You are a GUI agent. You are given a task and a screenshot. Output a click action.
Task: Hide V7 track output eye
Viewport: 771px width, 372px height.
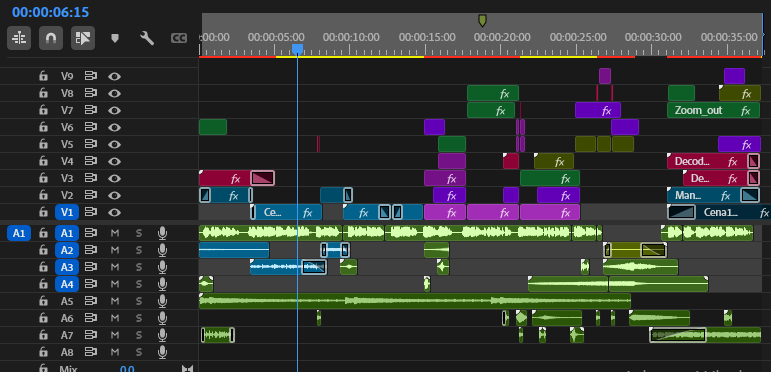click(115, 111)
